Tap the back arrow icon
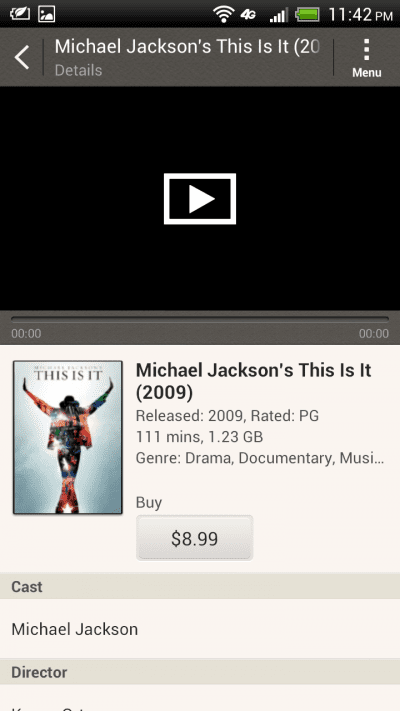Screen dimensions: 400x711 click(22, 58)
